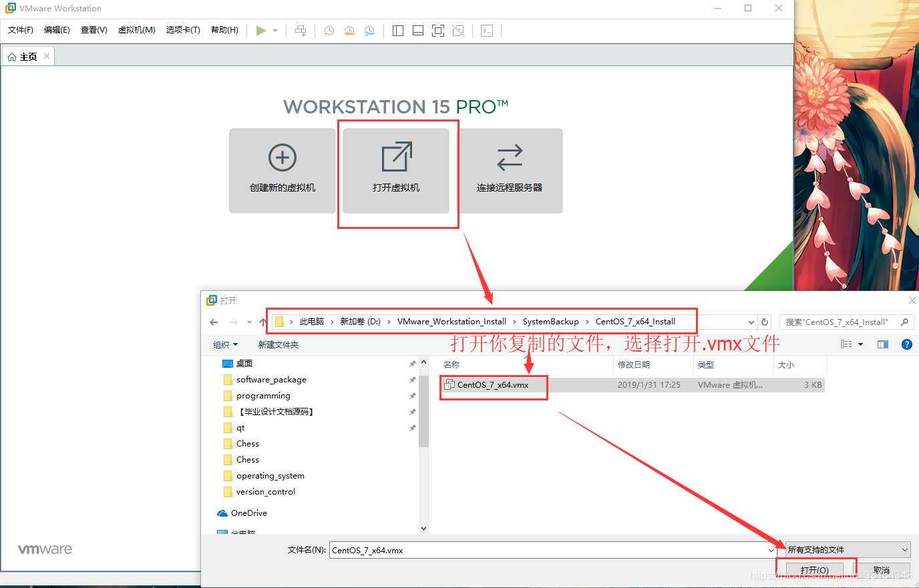
Task: Click the green power on play button
Action: 261,31
